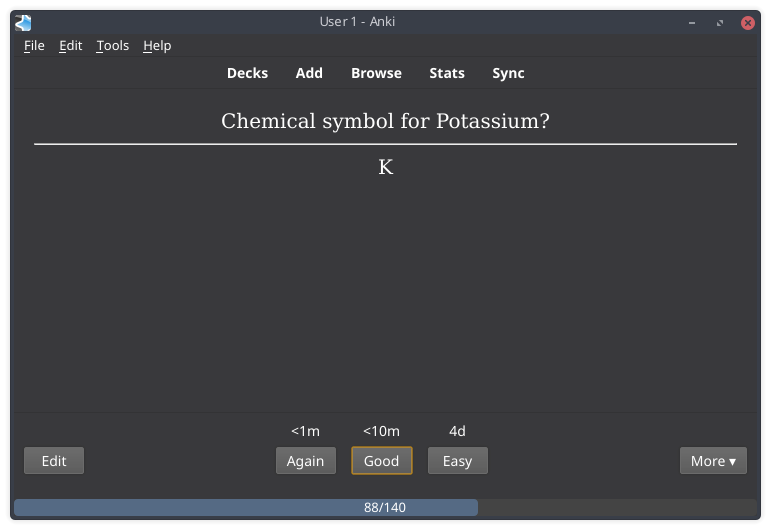Click the User 1 - Anki title
Screen dimensions: 771x530
[x=357, y=22]
